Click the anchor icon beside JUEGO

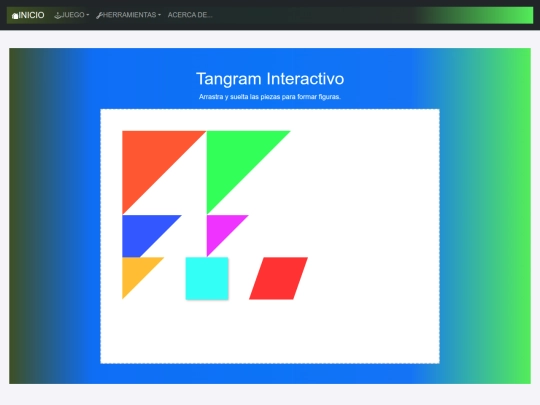click(x=58, y=15)
